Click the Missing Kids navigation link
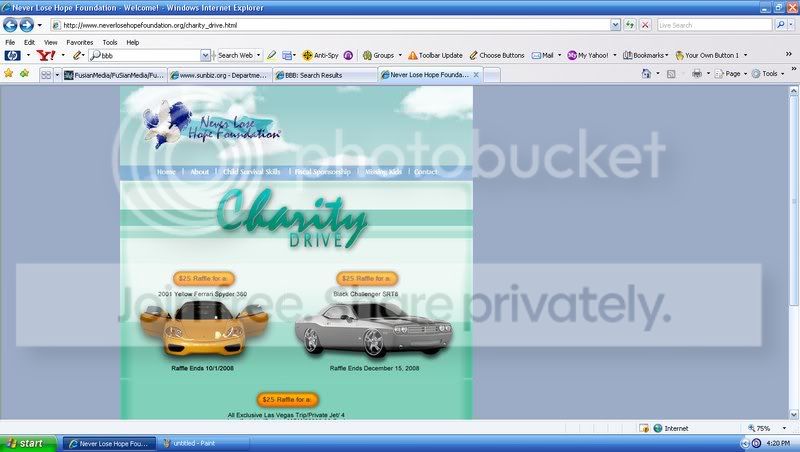This screenshot has width=800, height=452. point(382,172)
